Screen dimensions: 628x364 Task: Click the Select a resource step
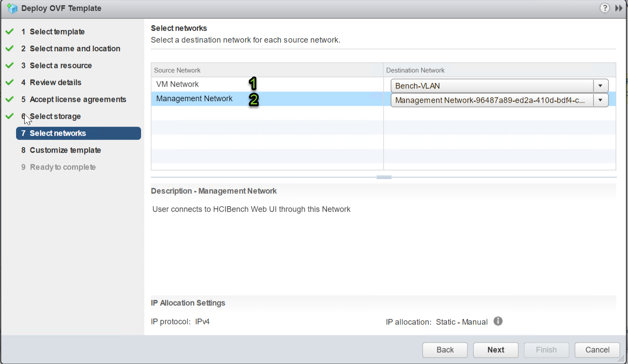pyautogui.click(x=61, y=65)
